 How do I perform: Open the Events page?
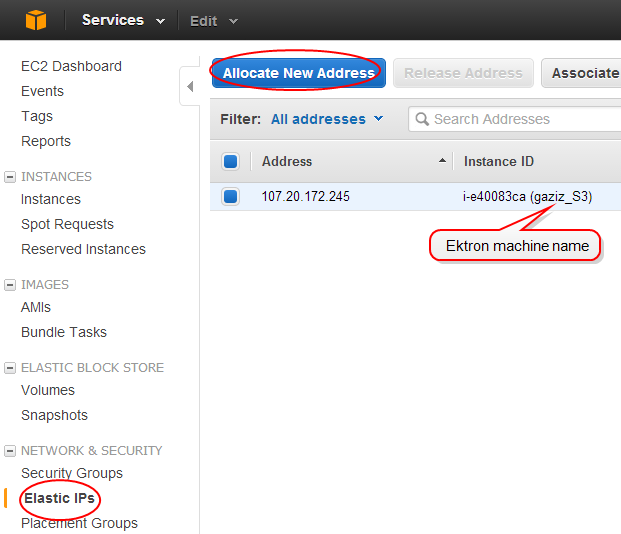click(x=42, y=91)
